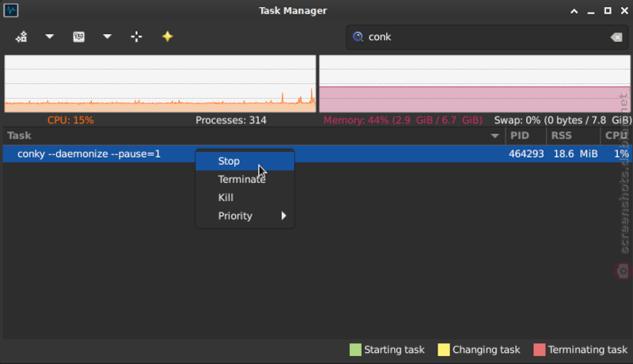Click the search field containing conk
This screenshot has width=633, height=364.
coord(487,37)
